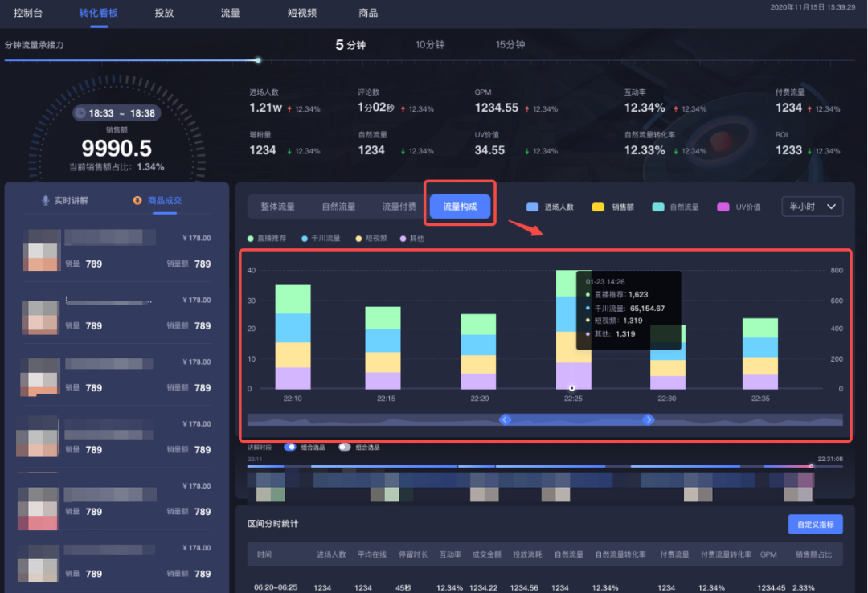The width and height of the screenshot is (868, 593).
Task: Click the right handle of the chart range bar
Action: (649, 419)
